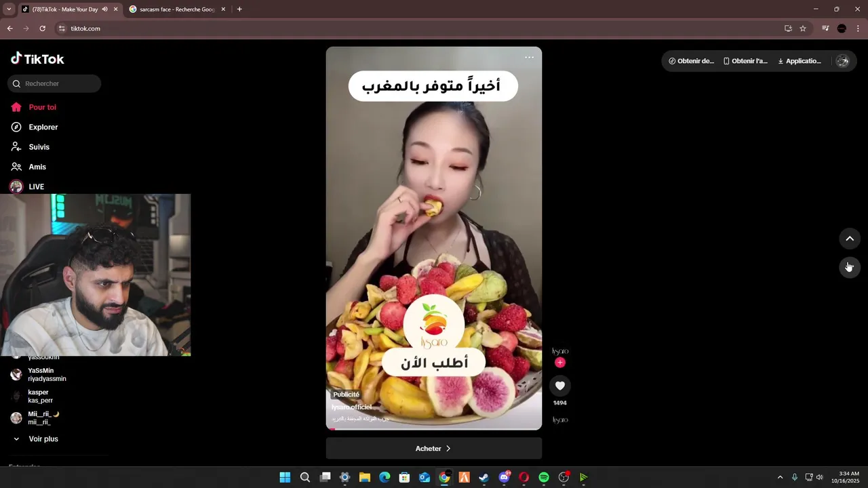Open the tab search dropdown
Image resolution: width=868 pixels, height=488 pixels.
click(x=9, y=9)
